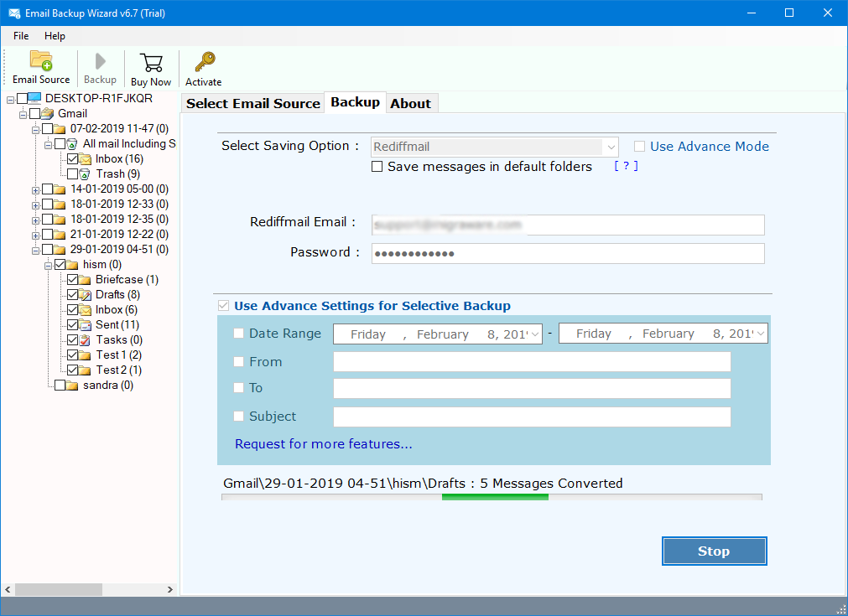Click the From filter text field

[532, 362]
